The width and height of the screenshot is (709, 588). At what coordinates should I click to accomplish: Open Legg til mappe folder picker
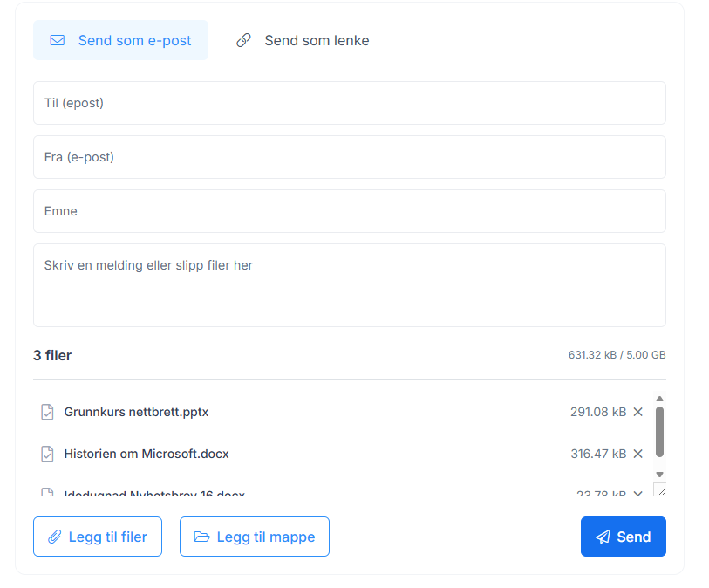click(255, 537)
